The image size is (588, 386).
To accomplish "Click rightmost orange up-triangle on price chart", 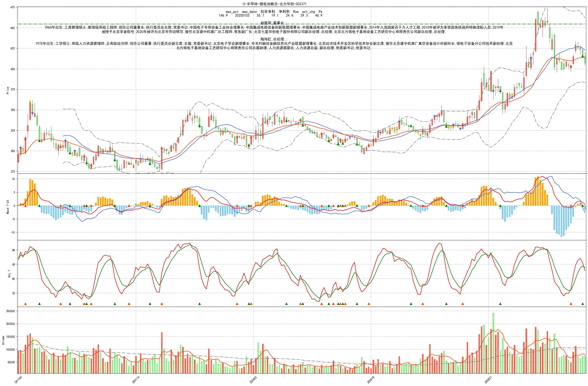I will (571, 66).
